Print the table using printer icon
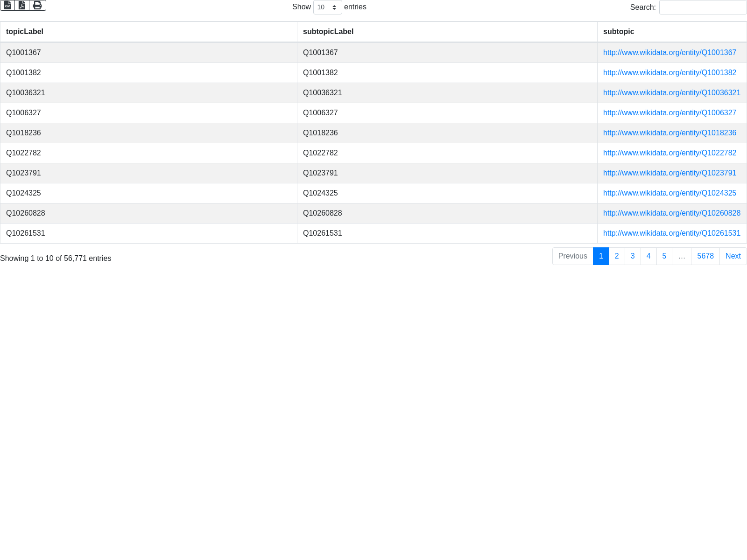Screen dimensions: 747x560 [x=37, y=5]
